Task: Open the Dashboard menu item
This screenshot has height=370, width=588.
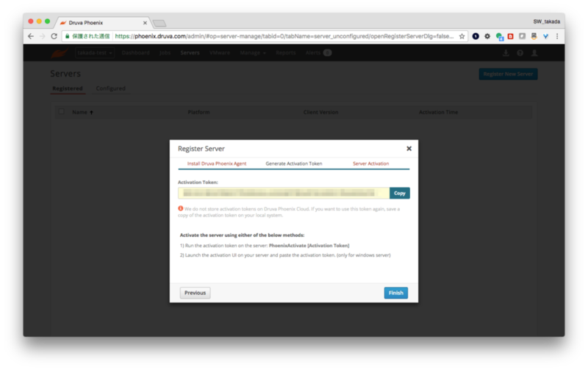Action: (135, 53)
